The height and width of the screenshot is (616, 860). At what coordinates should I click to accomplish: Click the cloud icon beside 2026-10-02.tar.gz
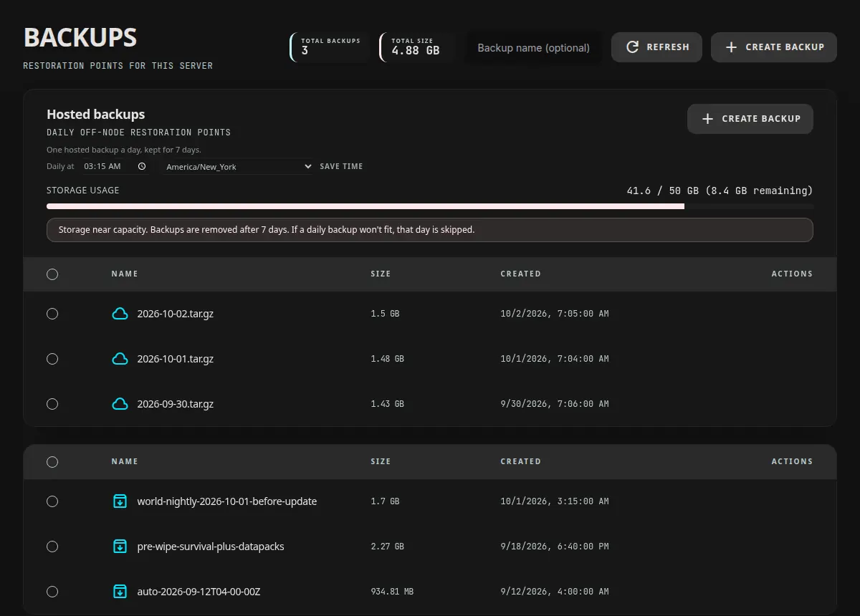point(120,314)
